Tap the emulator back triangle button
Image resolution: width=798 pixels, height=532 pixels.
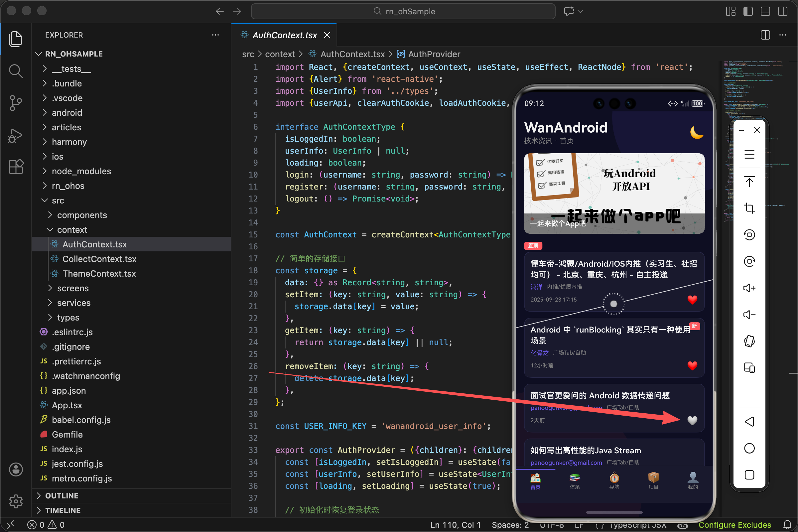pos(749,421)
